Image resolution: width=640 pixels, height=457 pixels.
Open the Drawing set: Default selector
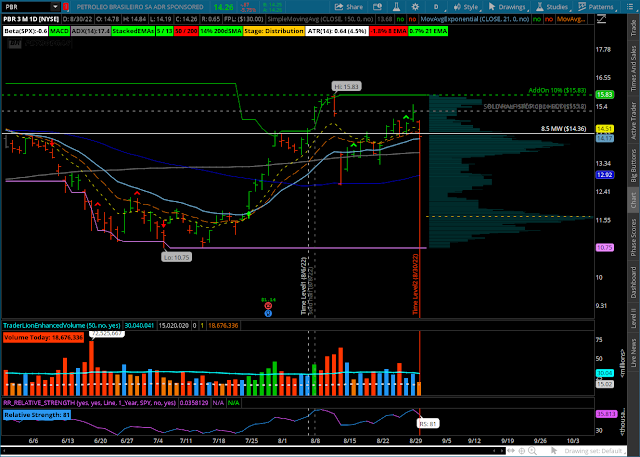point(593,451)
